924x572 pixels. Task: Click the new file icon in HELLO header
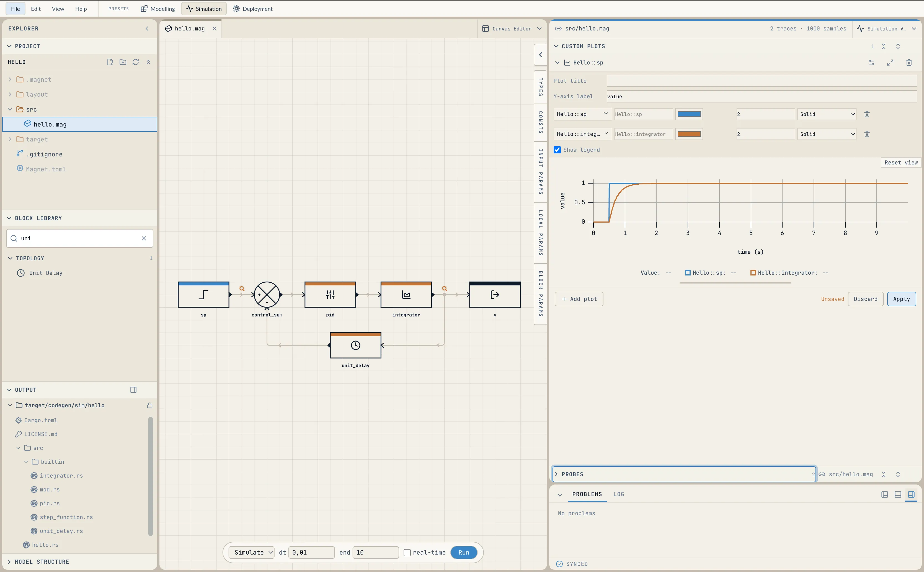coord(110,62)
